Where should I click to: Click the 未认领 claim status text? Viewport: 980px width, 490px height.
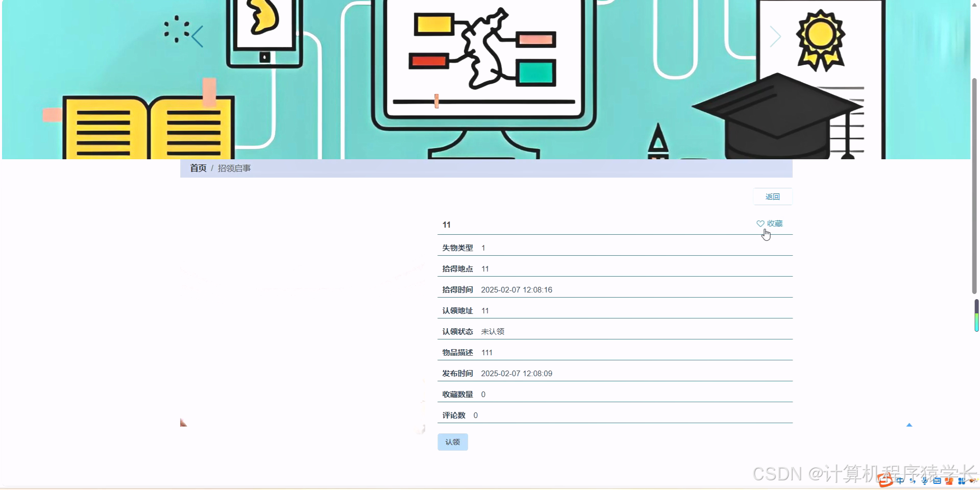click(493, 331)
